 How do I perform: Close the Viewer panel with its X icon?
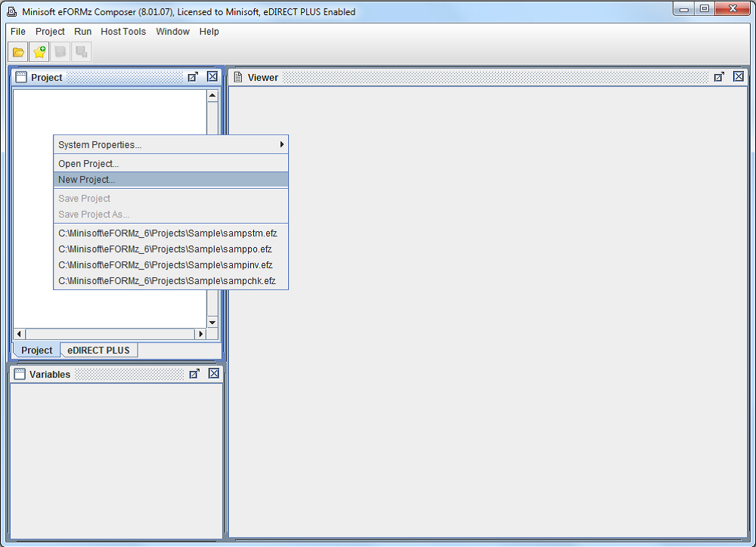point(739,76)
